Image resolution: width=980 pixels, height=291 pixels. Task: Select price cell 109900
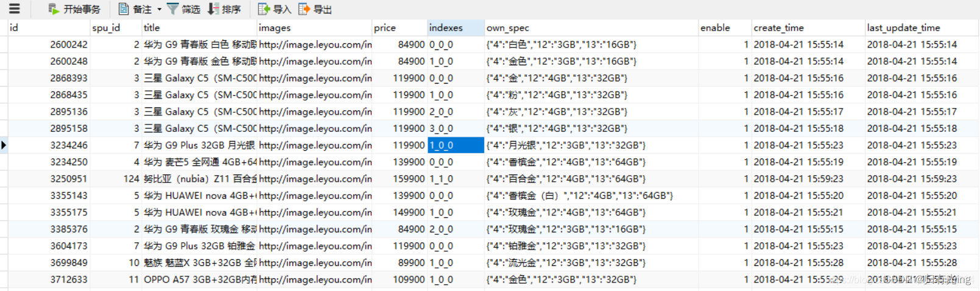(x=400, y=279)
